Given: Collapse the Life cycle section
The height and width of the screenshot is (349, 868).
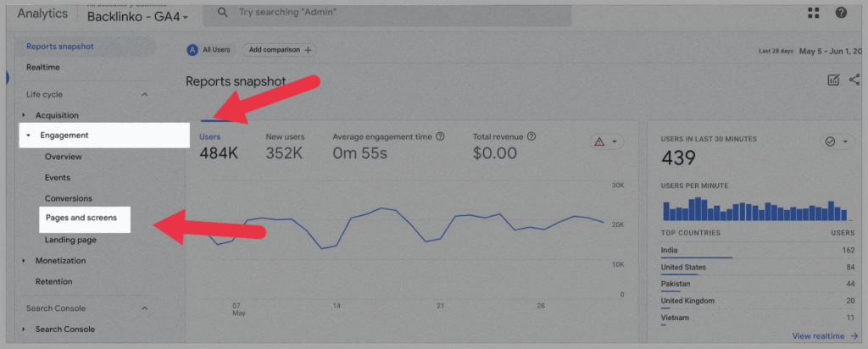Looking at the screenshot, I should 144,95.
